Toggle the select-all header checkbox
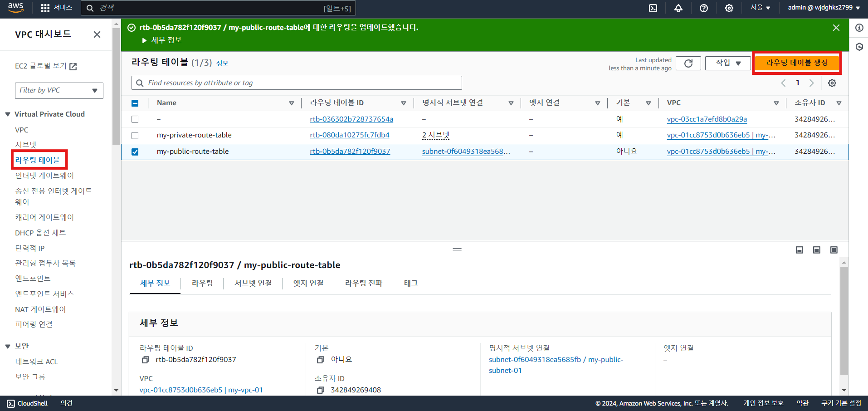Screen dimensions: 868x411 135,103
